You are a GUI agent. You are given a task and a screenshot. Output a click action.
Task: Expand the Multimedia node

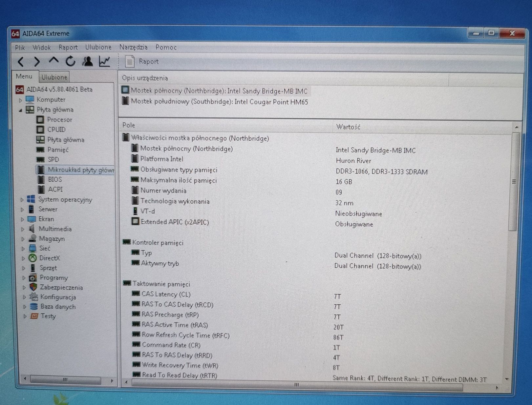(x=23, y=229)
